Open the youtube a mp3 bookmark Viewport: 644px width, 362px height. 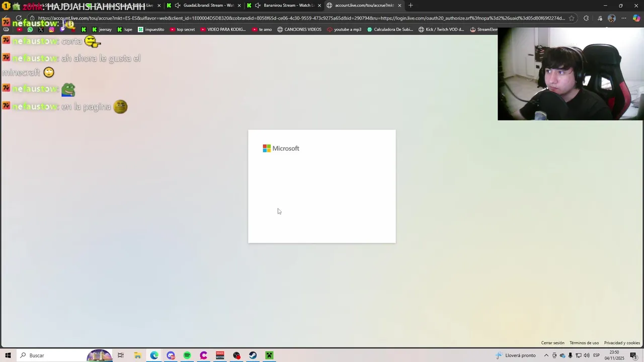(344, 30)
